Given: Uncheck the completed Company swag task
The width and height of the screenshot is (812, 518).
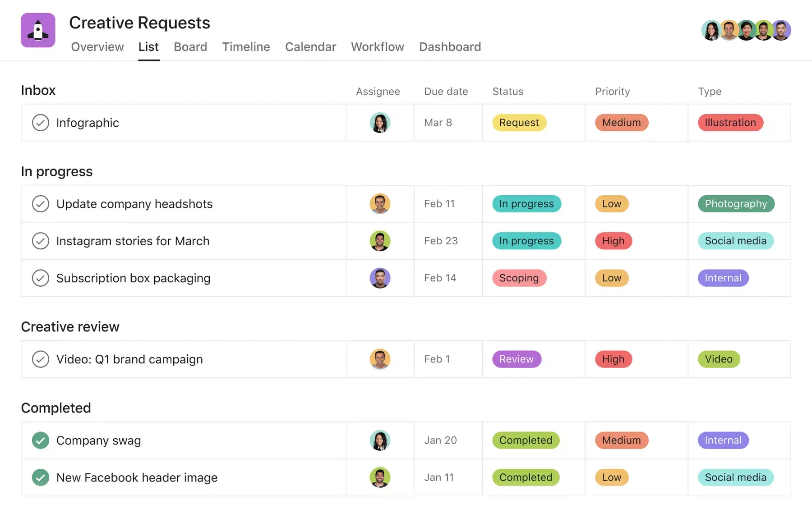Looking at the screenshot, I should tap(41, 440).
